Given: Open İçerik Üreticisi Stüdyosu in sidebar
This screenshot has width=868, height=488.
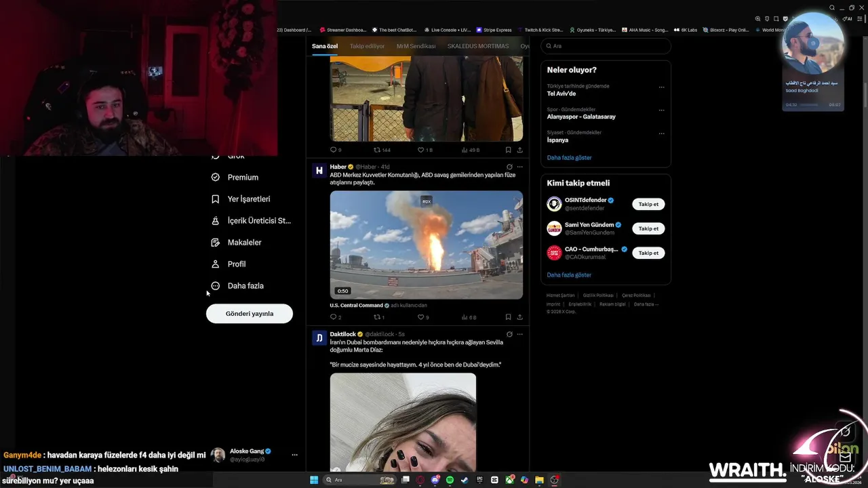Looking at the screenshot, I should (x=251, y=220).
